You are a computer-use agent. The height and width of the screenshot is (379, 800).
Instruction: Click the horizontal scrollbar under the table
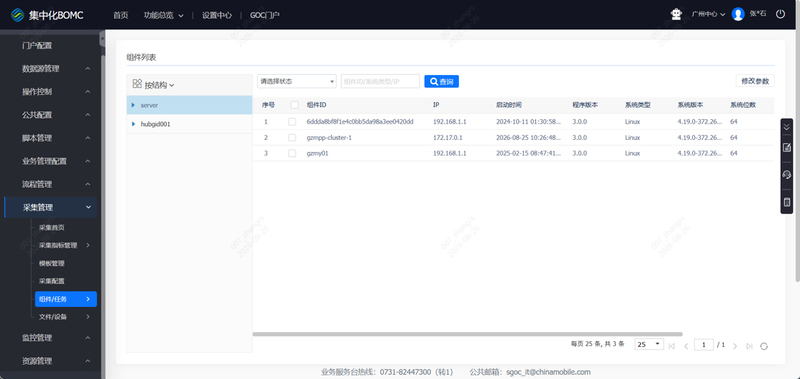point(467,334)
